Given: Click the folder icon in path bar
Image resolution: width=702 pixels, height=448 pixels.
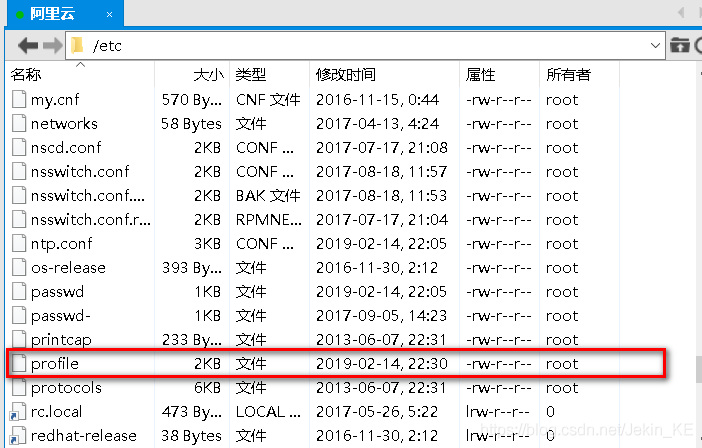Looking at the screenshot, I should point(77,45).
